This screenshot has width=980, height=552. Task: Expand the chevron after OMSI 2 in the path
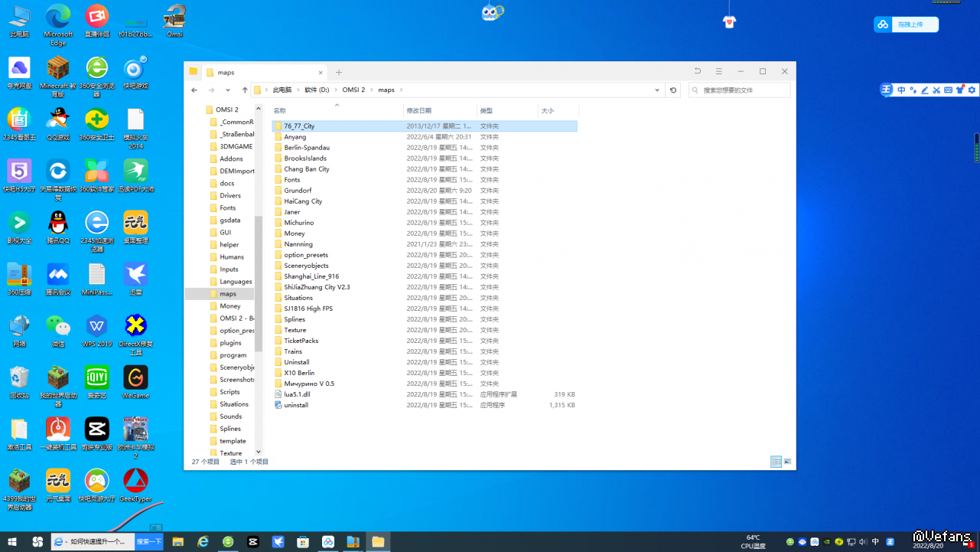(x=373, y=90)
